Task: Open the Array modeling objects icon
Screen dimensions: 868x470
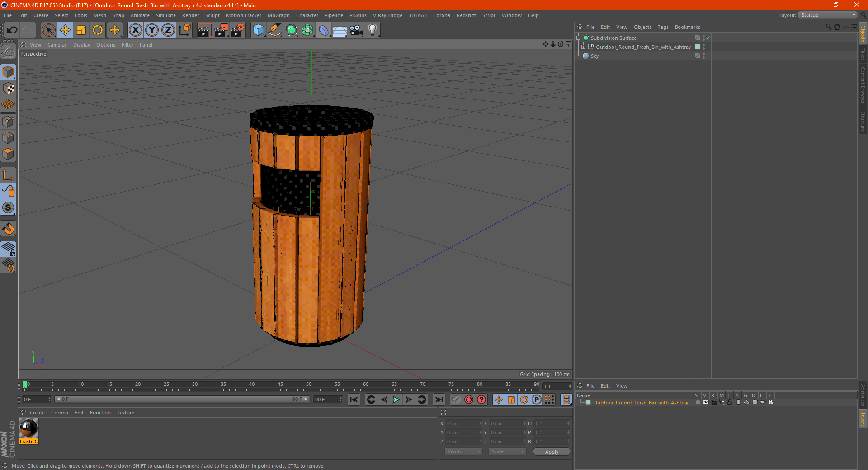Action: (x=307, y=30)
